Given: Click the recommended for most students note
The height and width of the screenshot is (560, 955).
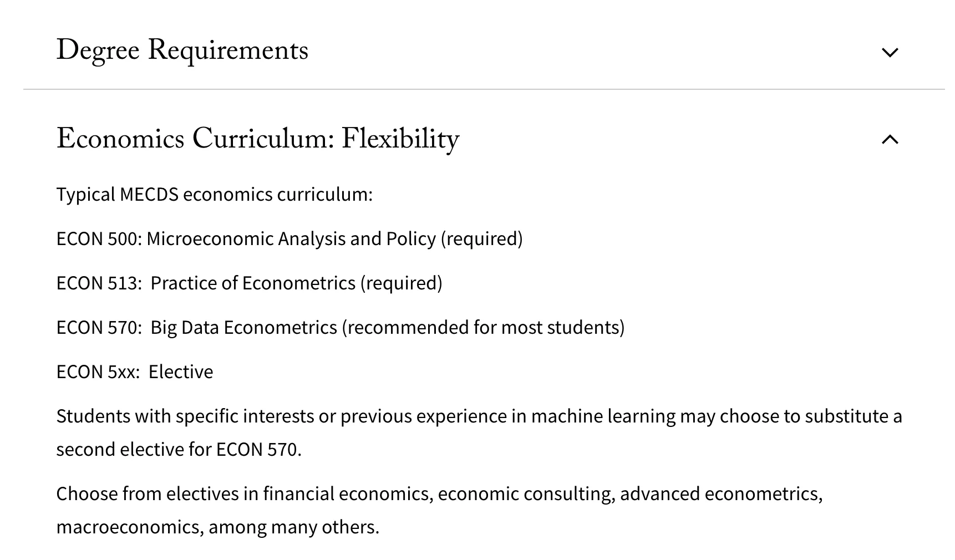Looking at the screenshot, I should tap(483, 328).
